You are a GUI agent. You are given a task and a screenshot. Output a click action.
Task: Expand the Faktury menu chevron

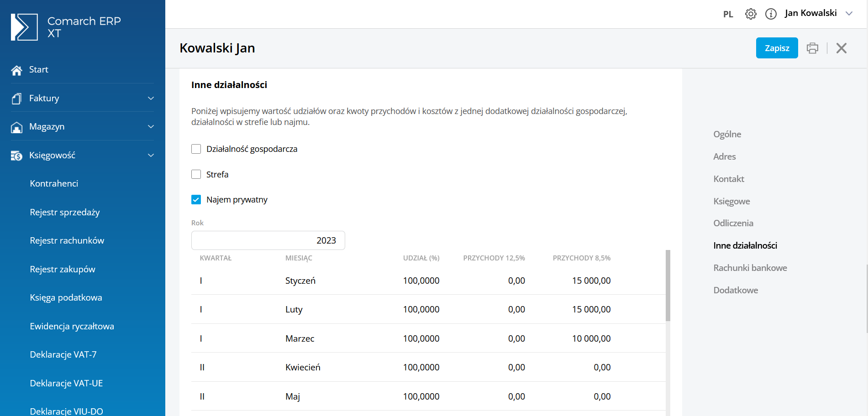click(x=151, y=99)
